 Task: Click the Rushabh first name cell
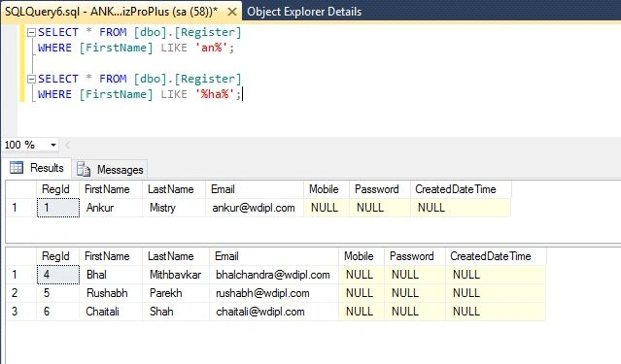coord(111,293)
